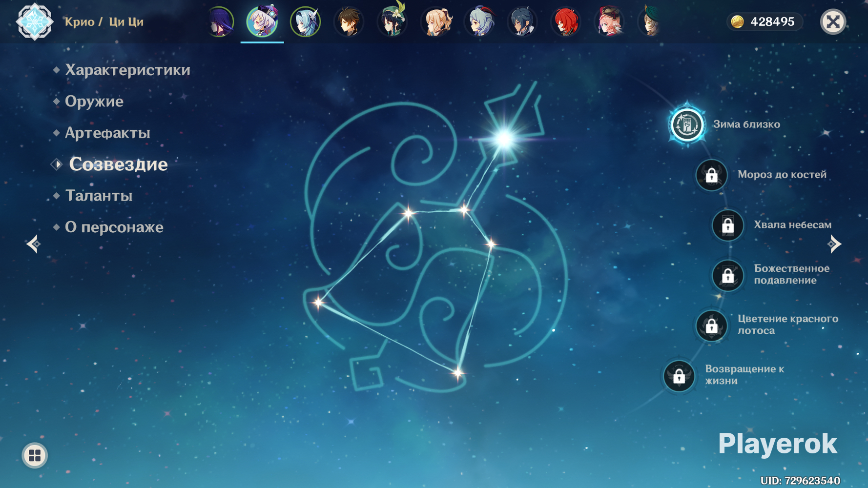The width and height of the screenshot is (868, 488).
Task: Go to next character with right arrow
Action: (834, 244)
